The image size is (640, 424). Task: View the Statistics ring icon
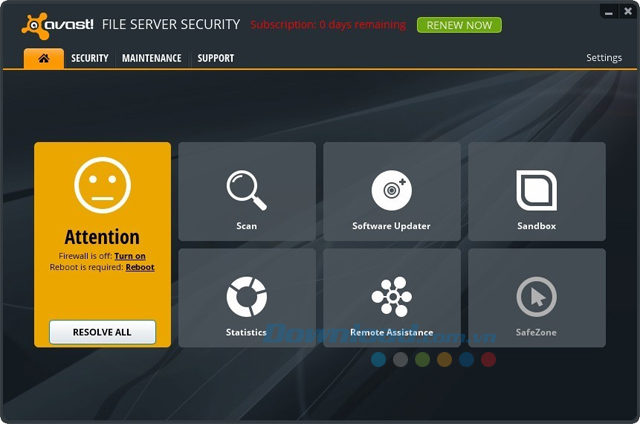click(x=246, y=297)
